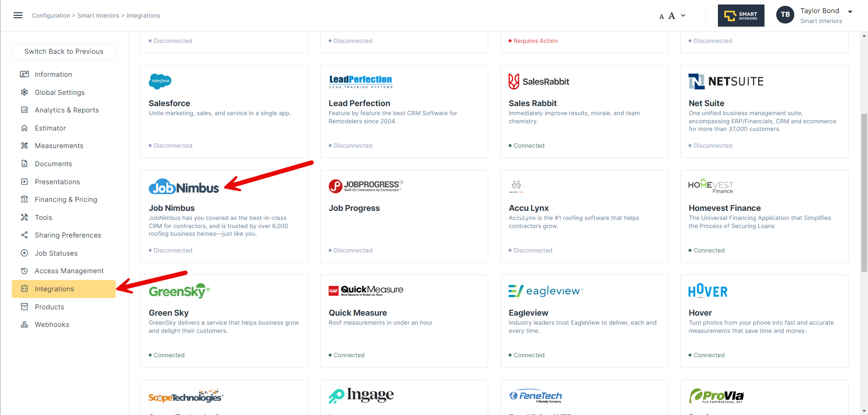Click the Presentations play icon
Image resolution: width=868 pixels, height=415 pixels.
tap(24, 182)
